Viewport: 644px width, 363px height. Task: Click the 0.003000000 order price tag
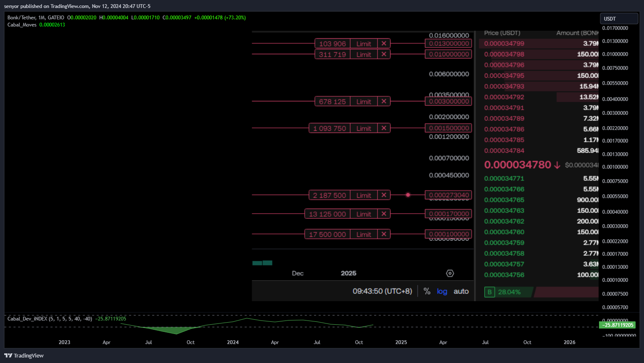(449, 101)
